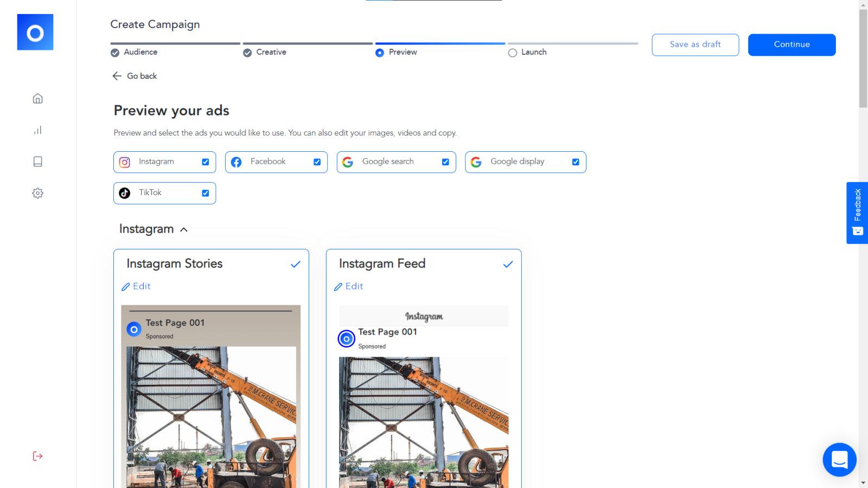
Task: Open the analytics panel in the sidebar
Action: [37, 130]
